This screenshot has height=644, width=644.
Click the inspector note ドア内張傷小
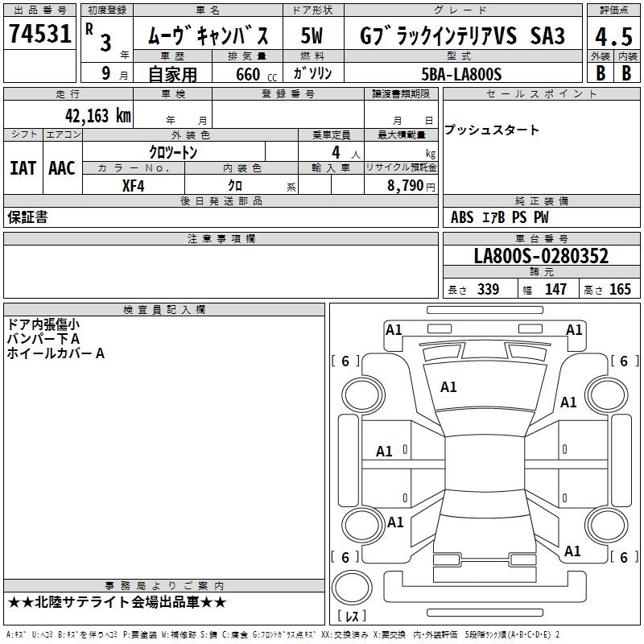pyautogui.click(x=43, y=324)
